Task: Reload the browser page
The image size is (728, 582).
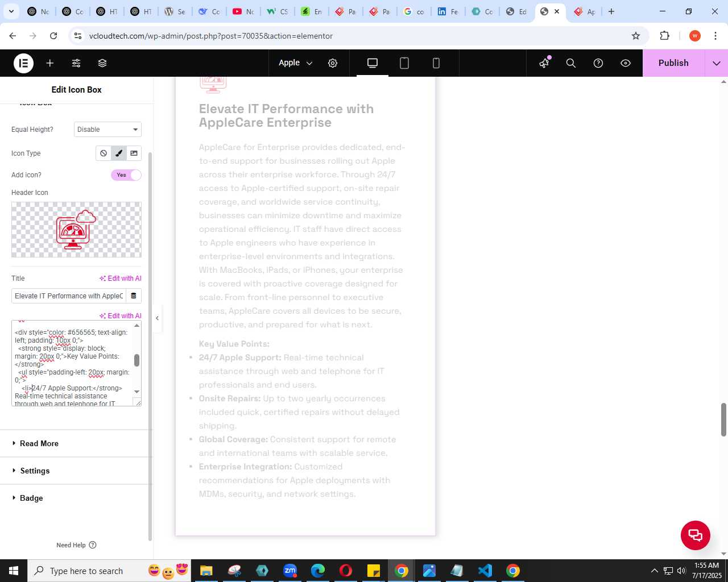Action: [53, 36]
